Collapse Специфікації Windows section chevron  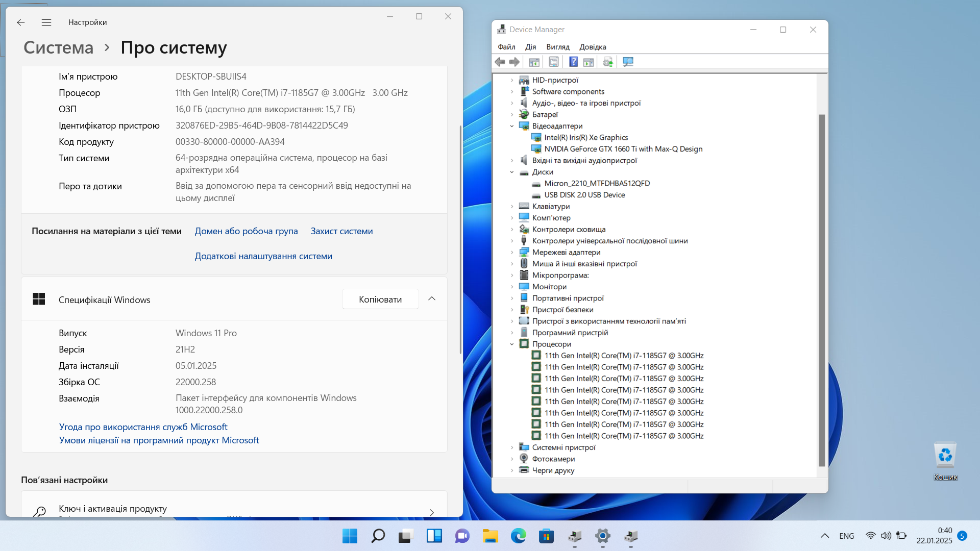coord(432,299)
